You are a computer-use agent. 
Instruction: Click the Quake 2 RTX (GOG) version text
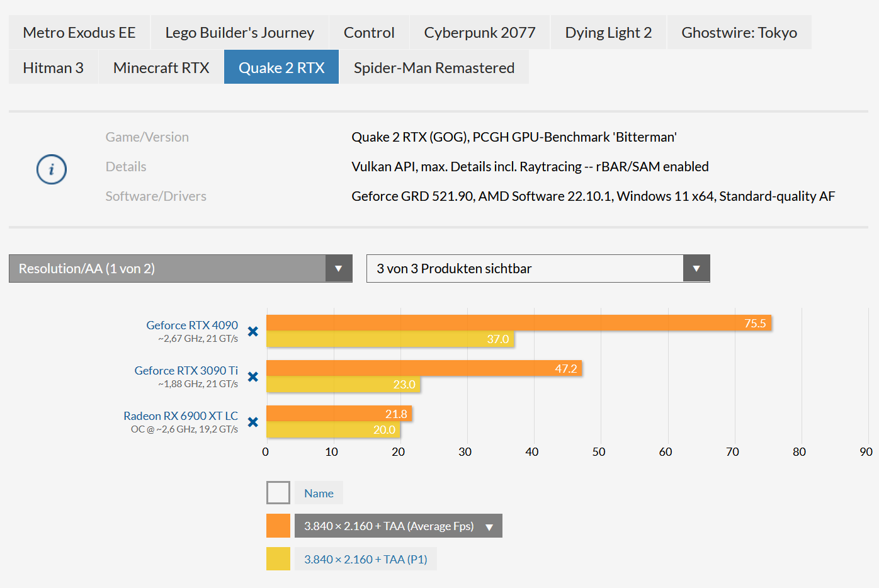click(x=514, y=137)
